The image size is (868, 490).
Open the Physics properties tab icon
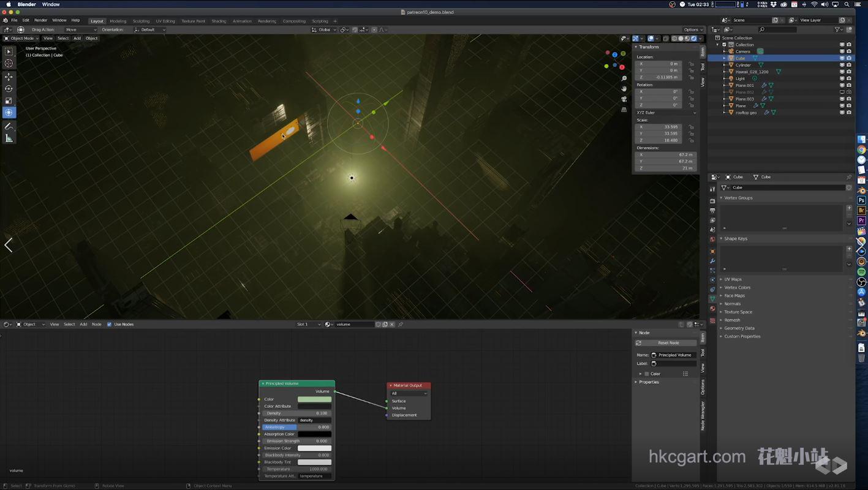pos(712,280)
